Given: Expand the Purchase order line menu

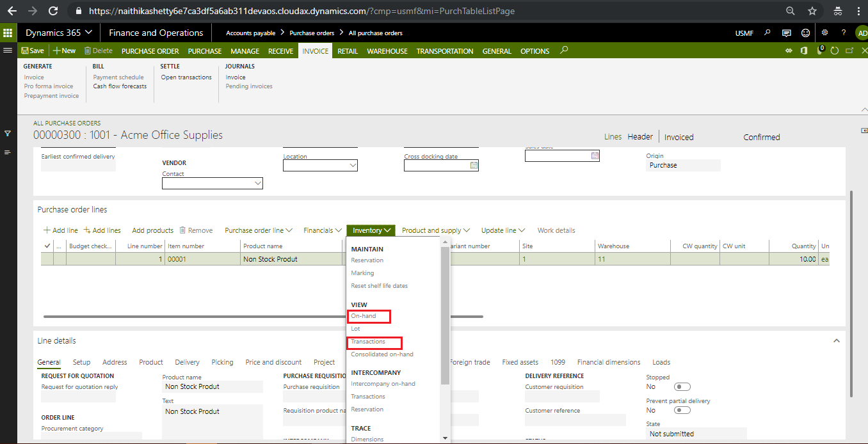Looking at the screenshot, I should [x=259, y=230].
